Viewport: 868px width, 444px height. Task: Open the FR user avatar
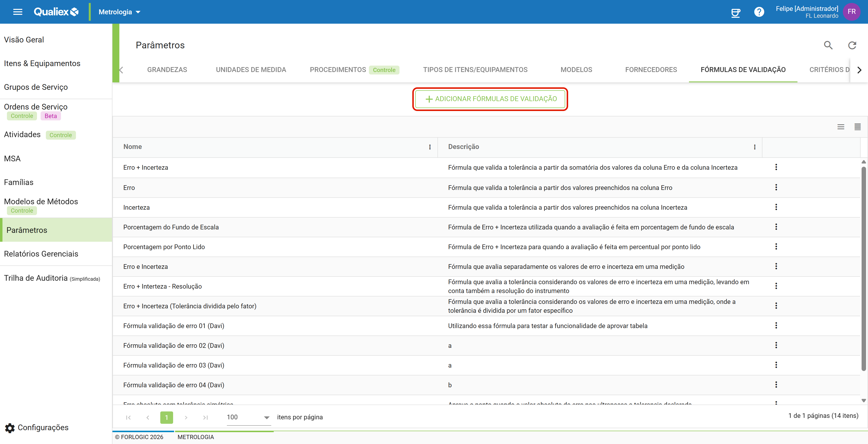point(851,12)
